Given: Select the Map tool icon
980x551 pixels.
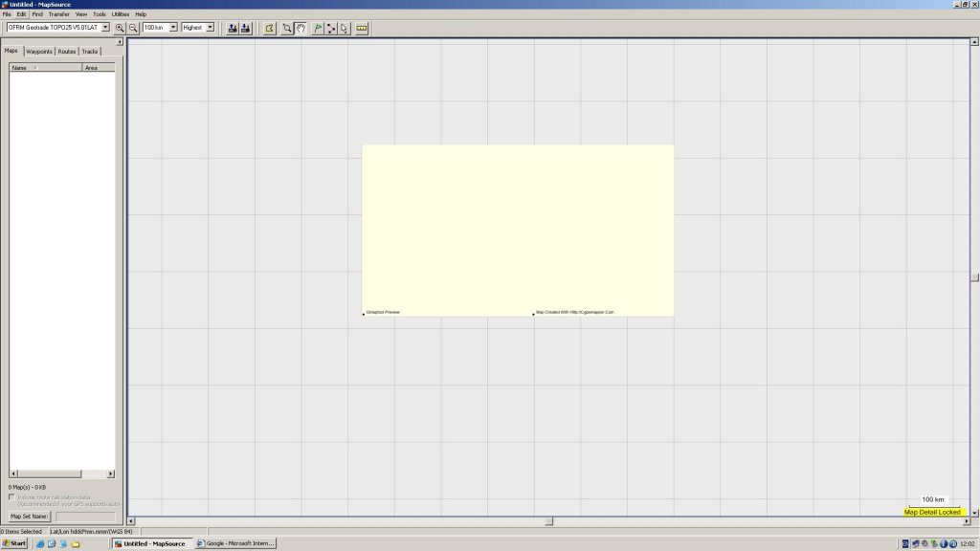Looking at the screenshot, I should 269,28.
